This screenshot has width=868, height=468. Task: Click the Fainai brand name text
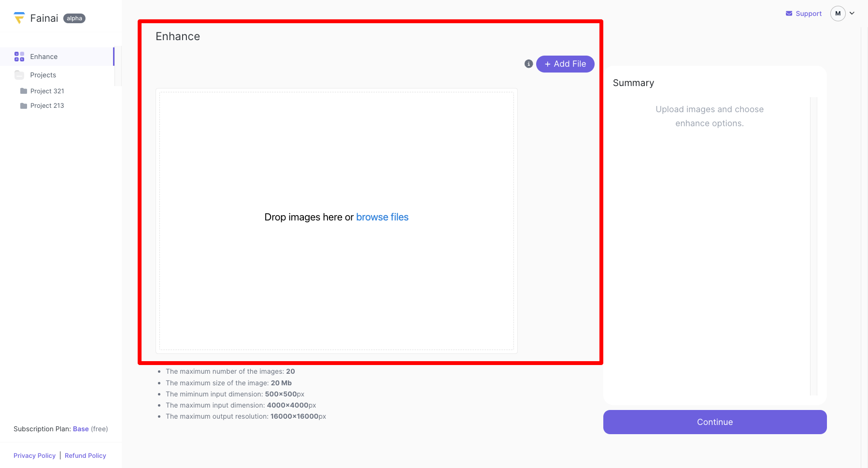pos(44,18)
